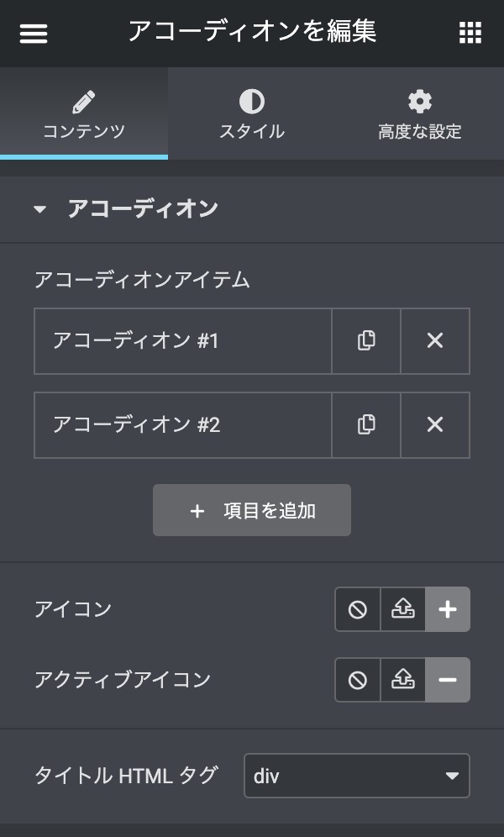Upload SVG for アイコン
The height and width of the screenshot is (837, 504).
(x=403, y=609)
